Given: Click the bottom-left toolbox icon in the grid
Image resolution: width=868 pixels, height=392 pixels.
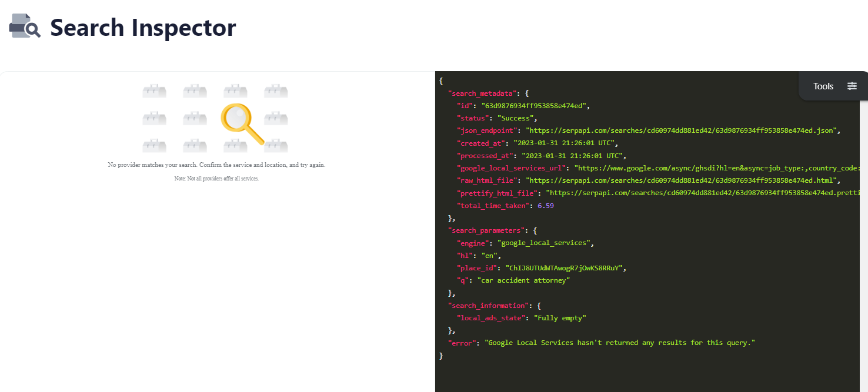Looking at the screenshot, I should point(154,145).
